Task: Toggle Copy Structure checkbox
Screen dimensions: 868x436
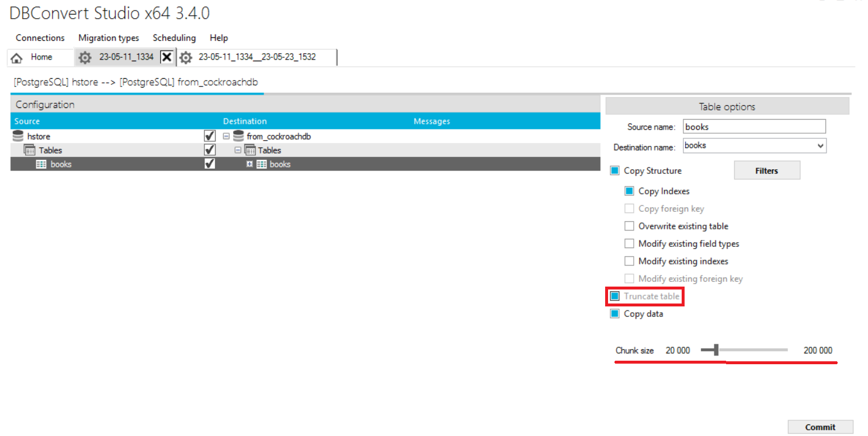Action: (x=614, y=171)
